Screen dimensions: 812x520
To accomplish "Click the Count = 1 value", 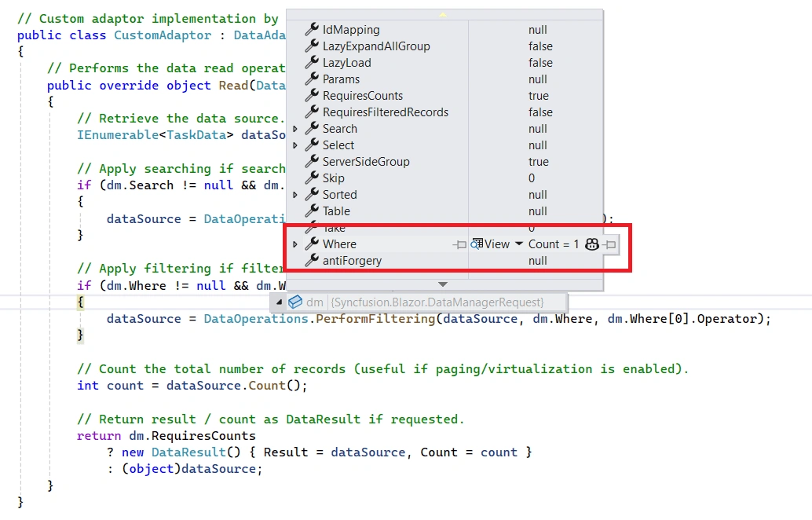I will pyautogui.click(x=554, y=244).
